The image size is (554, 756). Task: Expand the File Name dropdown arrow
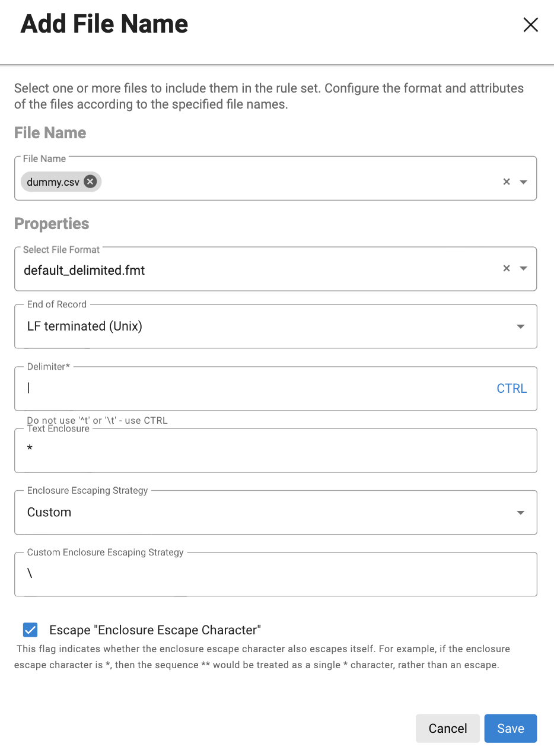point(523,182)
